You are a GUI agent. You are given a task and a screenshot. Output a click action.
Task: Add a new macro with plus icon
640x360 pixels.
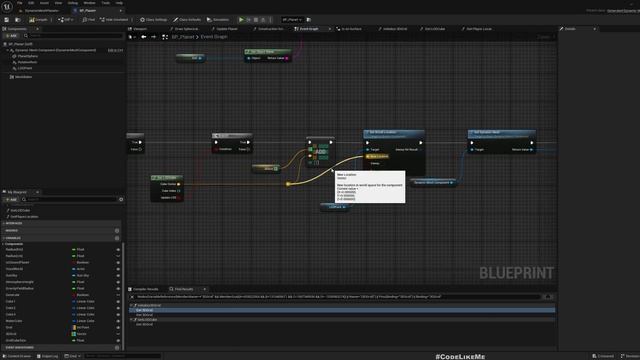[x=117, y=231]
